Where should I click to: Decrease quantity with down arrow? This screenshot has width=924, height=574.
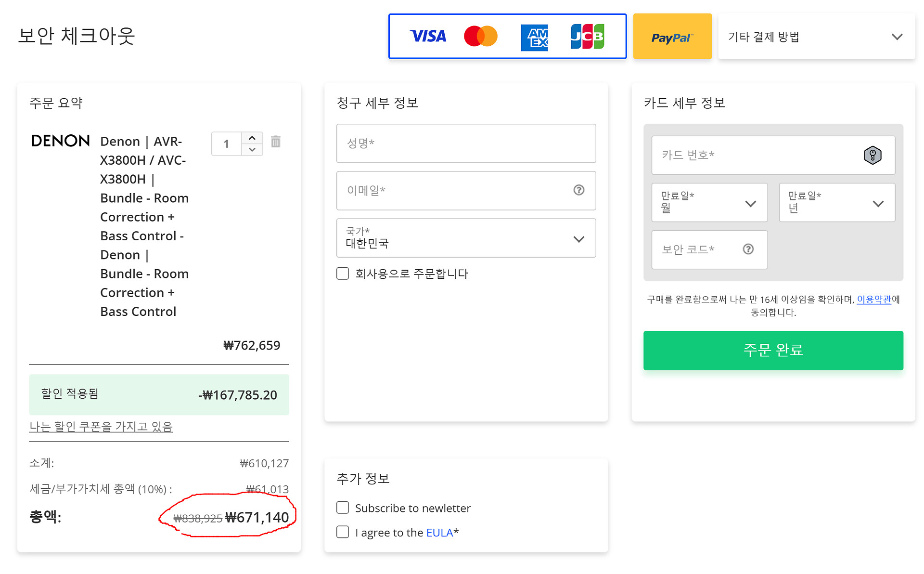click(252, 150)
